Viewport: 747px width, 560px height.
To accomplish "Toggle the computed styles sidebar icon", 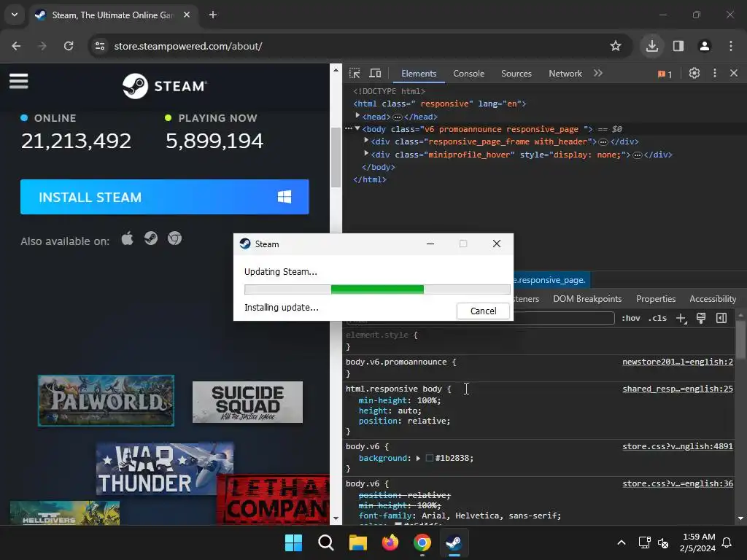I will [x=721, y=318].
